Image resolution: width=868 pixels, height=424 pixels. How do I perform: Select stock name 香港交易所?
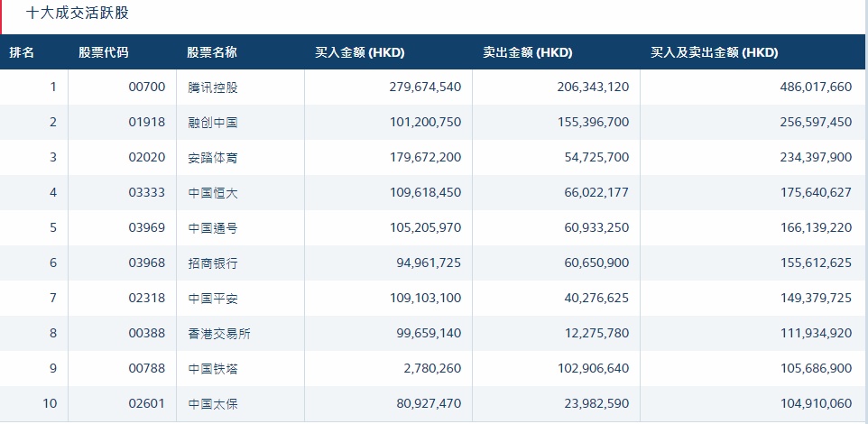tap(219, 333)
